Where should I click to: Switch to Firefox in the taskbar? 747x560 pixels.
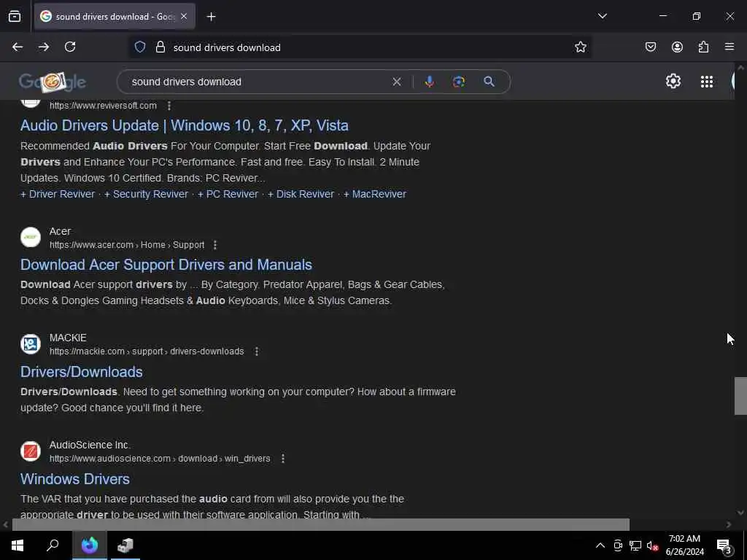tap(90, 545)
